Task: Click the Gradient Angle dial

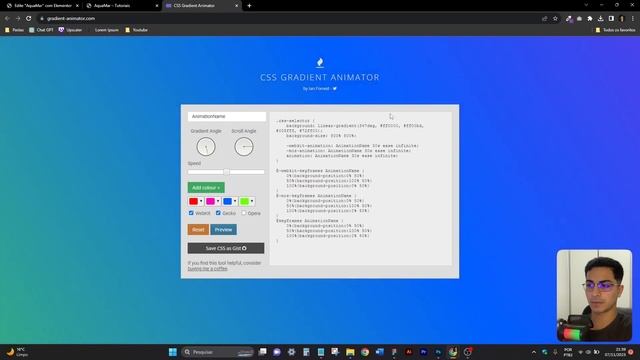Action: click(206, 147)
